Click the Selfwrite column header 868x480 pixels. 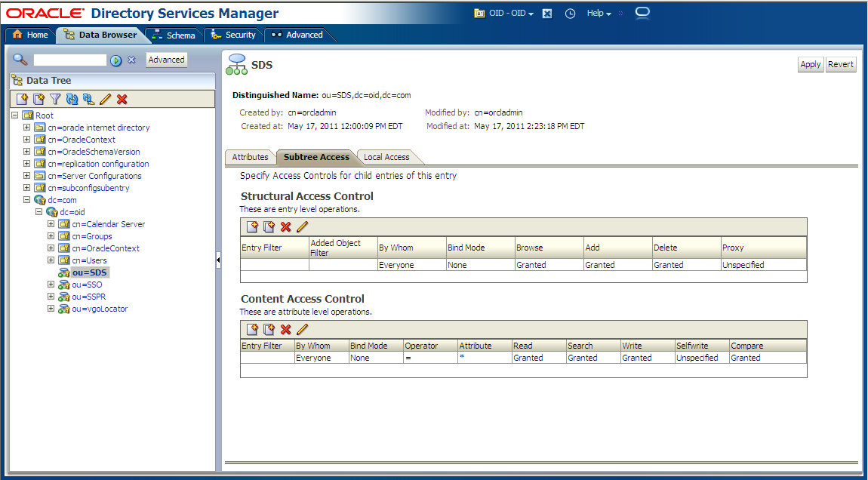pyautogui.click(x=701, y=346)
